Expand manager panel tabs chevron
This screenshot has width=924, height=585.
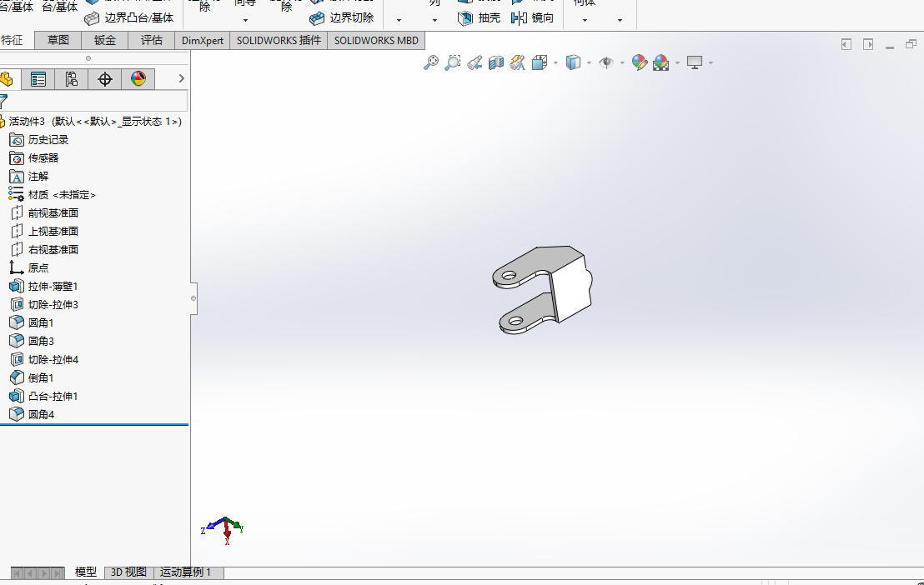pos(181,78)
